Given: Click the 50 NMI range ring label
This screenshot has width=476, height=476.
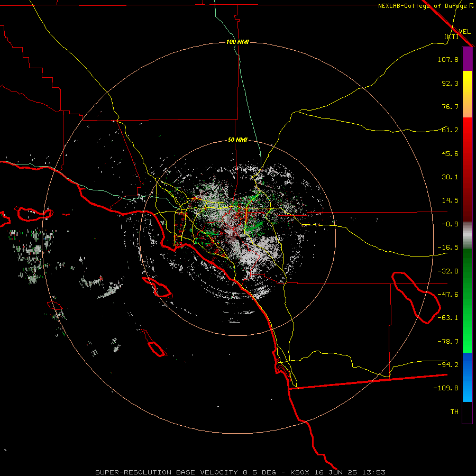Looking at the screenshot, I should [x=237, y=140].
